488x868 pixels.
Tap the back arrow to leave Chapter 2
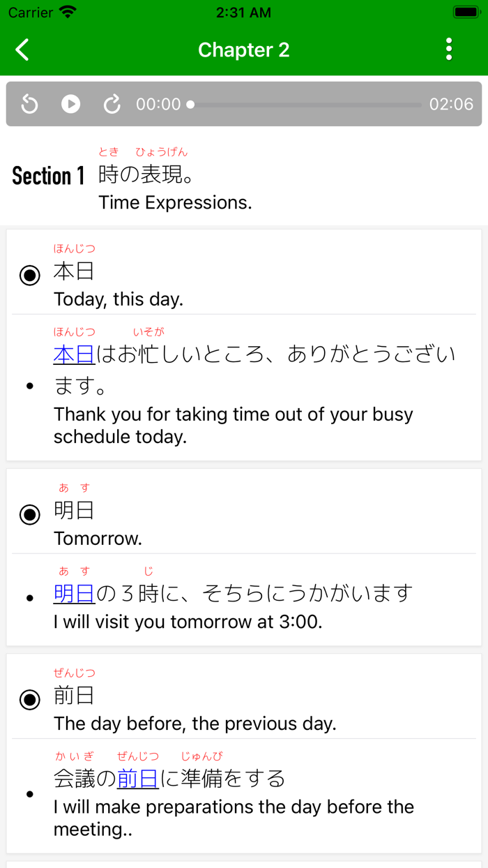(22, 50)
